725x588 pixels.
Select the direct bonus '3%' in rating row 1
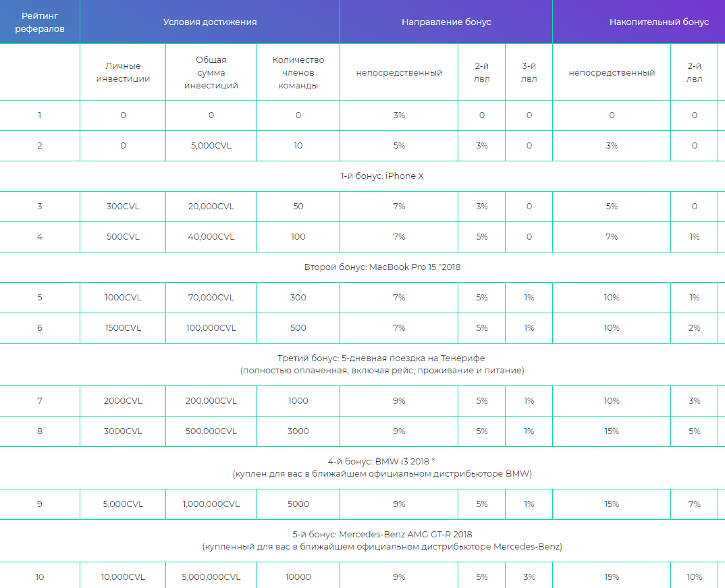[x=399, y=115]
